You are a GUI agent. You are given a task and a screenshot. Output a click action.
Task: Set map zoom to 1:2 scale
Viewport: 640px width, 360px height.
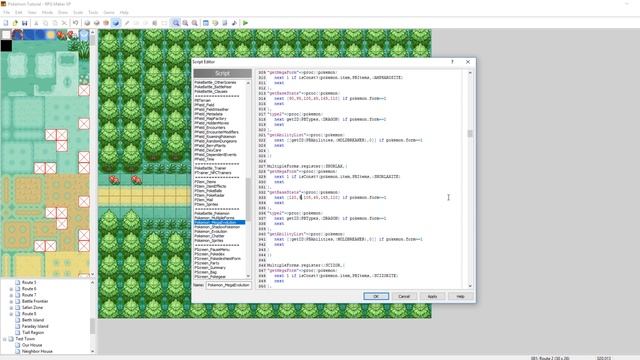point(185,23)
